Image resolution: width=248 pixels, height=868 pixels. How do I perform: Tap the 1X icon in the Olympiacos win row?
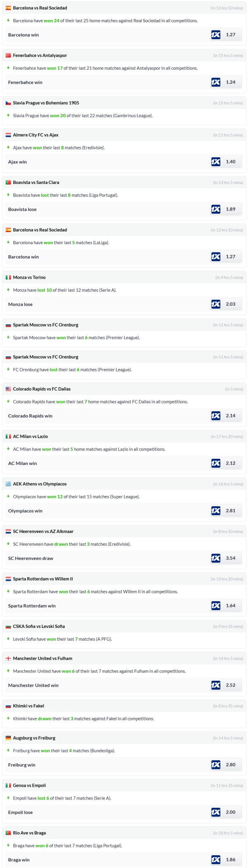[216, 511]
